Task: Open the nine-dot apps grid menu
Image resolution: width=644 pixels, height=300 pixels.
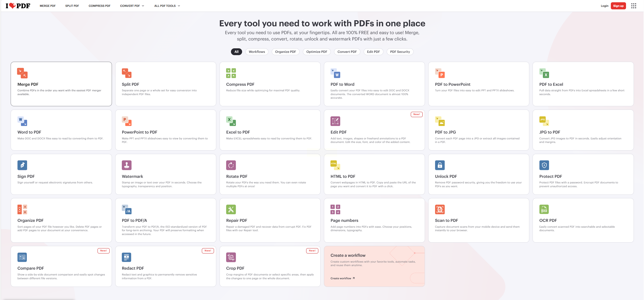Action: 633,6
